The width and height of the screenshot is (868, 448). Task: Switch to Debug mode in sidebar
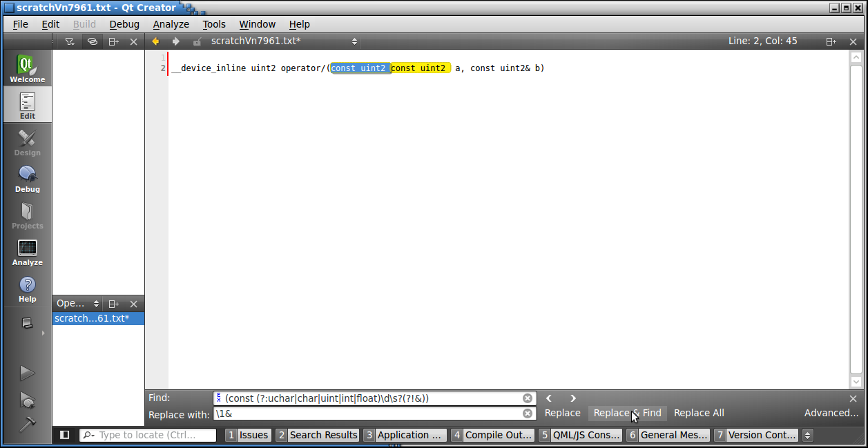pos(27,179)
